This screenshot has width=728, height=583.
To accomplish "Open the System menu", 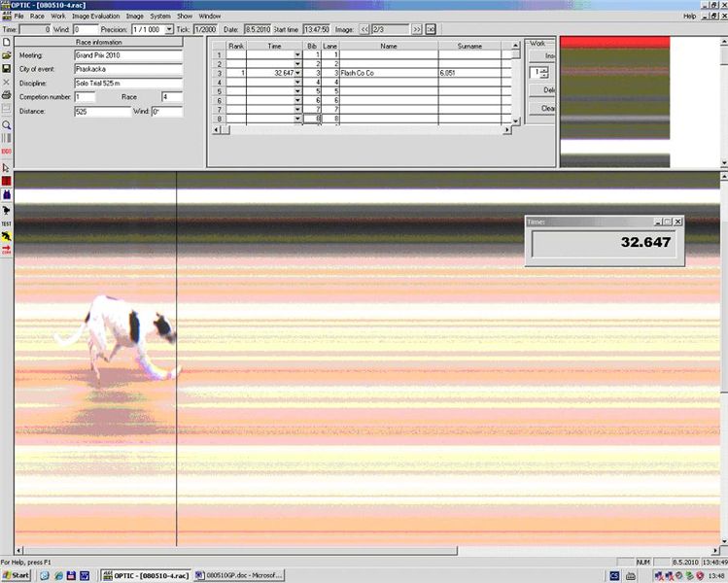I will tap(160, 16).
